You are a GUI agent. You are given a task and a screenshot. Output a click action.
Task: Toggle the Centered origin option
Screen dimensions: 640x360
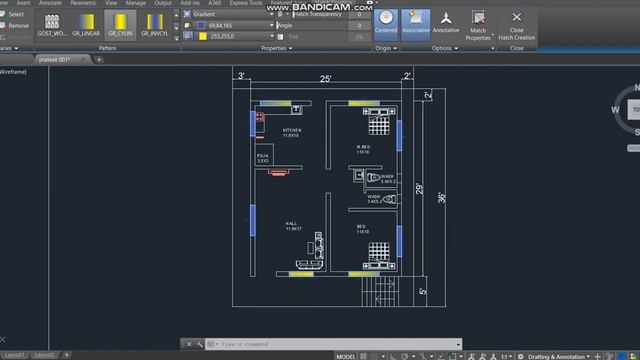click(x=386, y=24)
